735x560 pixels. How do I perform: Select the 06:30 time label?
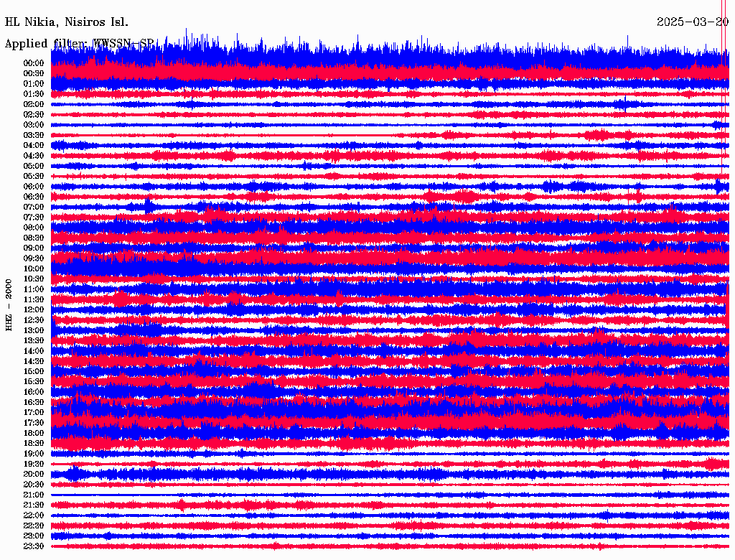[34, 197]
